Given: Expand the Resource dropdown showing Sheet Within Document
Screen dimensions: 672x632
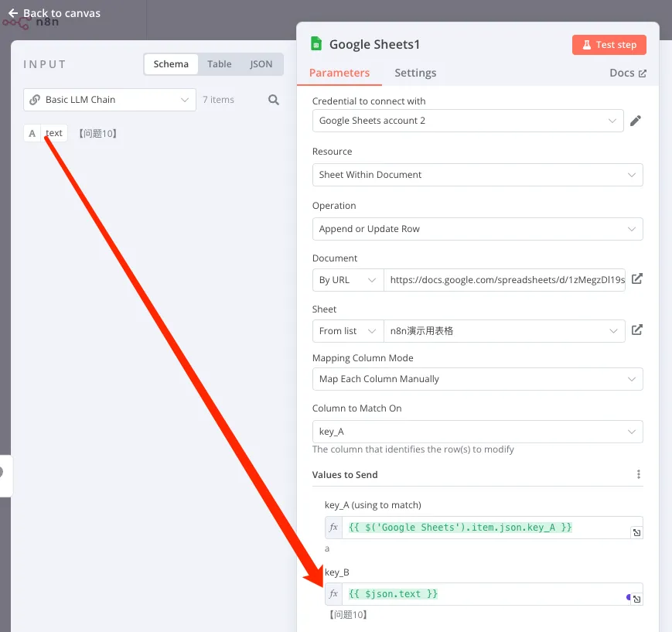Looking at the screenshot, I should [x=477, y=175].
